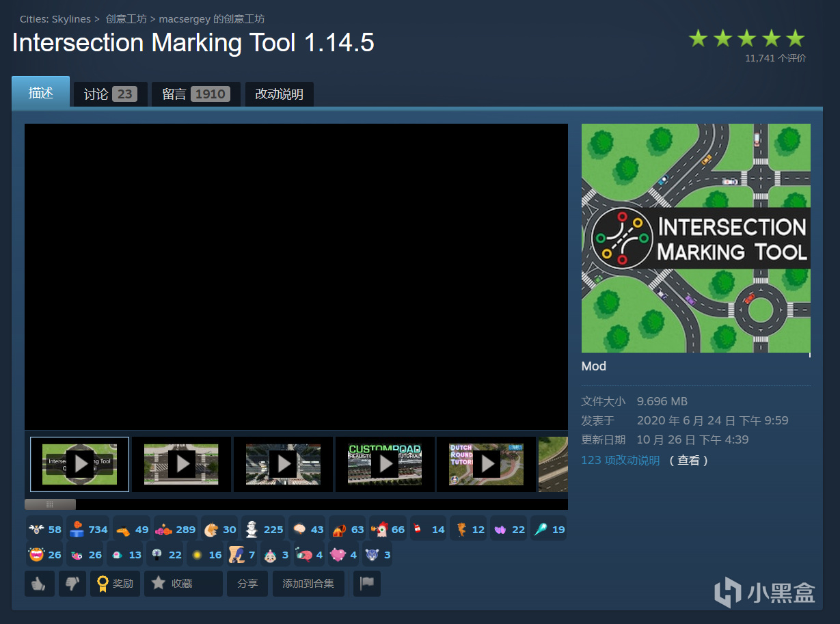Click the media strip horizontal scrollbar handle

[x=50, y=504]
